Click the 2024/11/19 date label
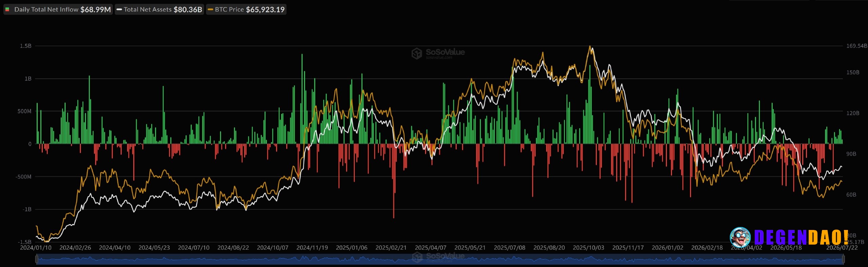 coord(312,248)
